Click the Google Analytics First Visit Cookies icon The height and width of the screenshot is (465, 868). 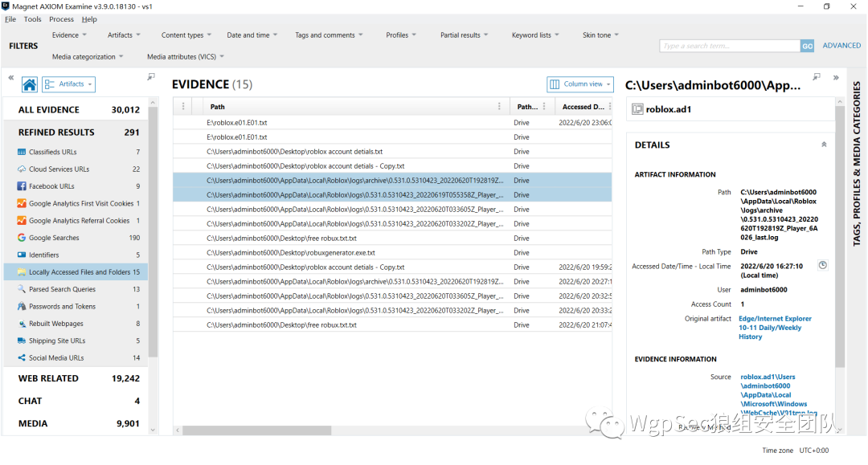point(22,203)
